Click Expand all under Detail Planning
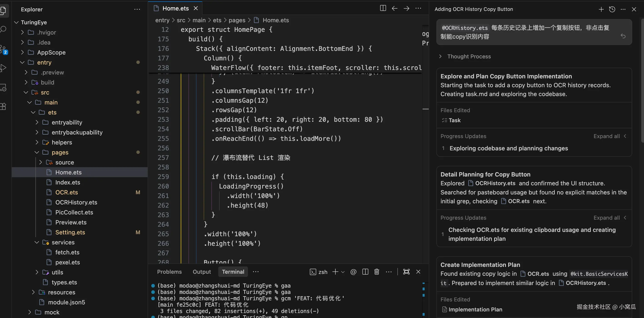The image size is (644, 318). pyautogui.click(x=606, y=218)
